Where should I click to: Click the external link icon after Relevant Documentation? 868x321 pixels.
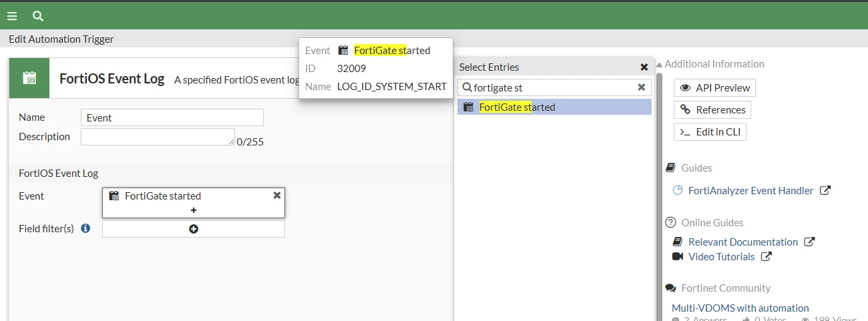[x=809, y=242]
